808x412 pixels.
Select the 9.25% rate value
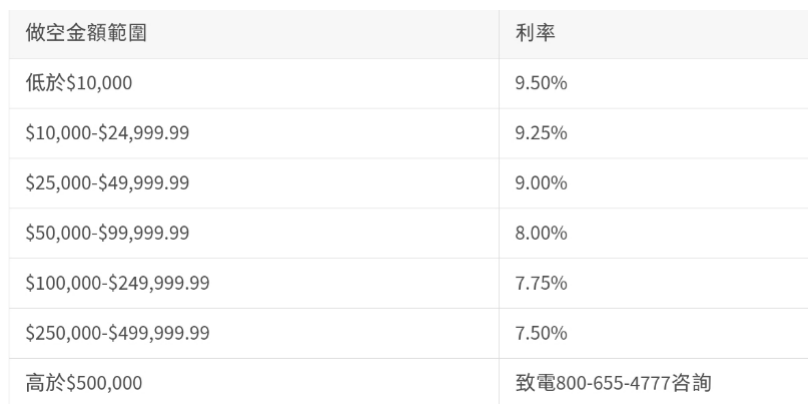[x=541, y=134]
